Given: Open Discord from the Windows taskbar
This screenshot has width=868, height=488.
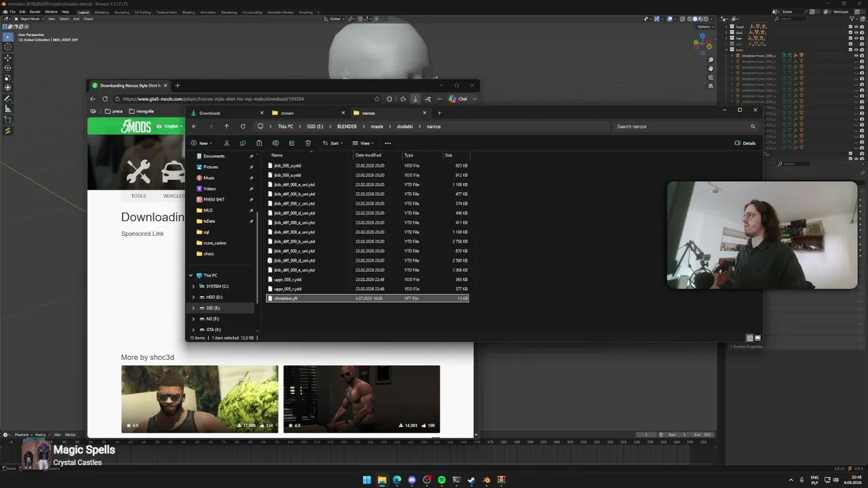Looking at the screenshot, I should tap(412, 480).
